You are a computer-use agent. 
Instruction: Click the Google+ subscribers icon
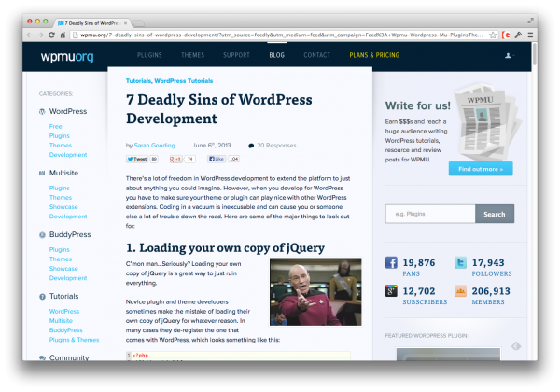pos(391,291)
